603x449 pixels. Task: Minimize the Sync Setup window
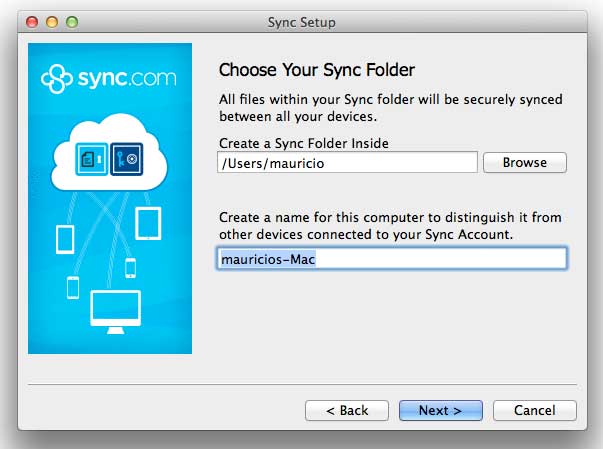tap(52, 22)
